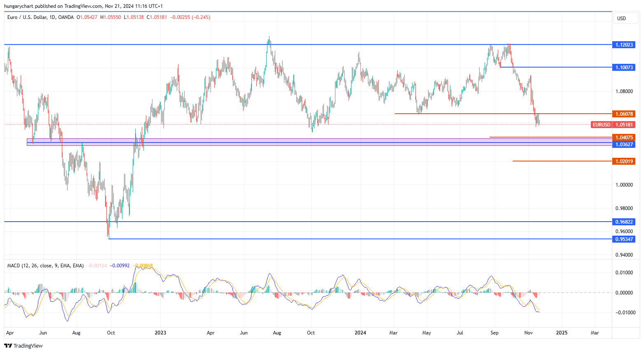
Task: Click the 1.03627 zone price label
Action: coord(624,144)
